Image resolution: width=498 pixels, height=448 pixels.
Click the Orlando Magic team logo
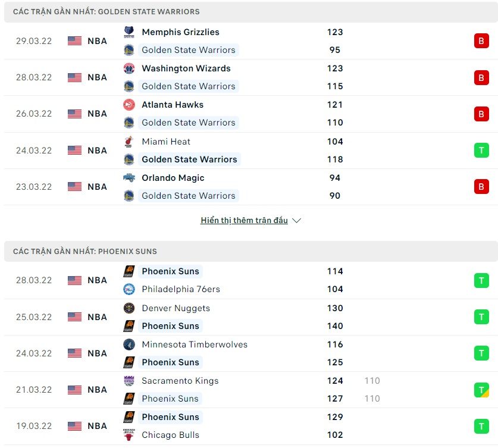[129, 178]
